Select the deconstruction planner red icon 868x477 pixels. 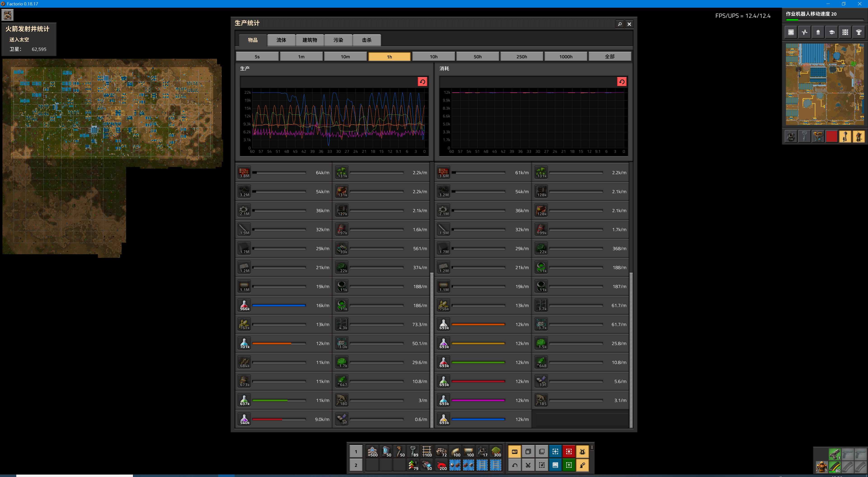click(x=569, y=451)
